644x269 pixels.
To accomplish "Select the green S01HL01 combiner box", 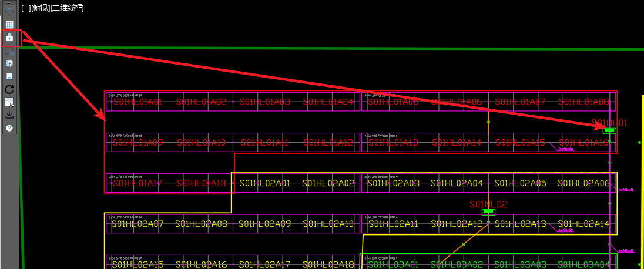I will pos(609,130).
